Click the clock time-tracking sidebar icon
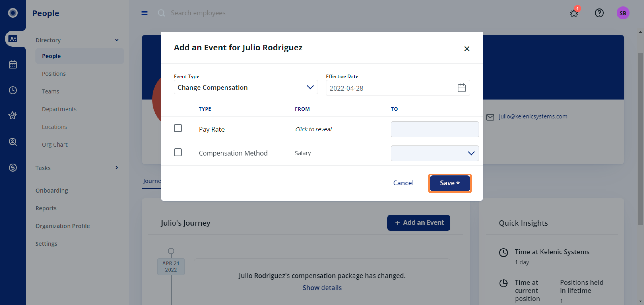The width and height of the screenshot is (644, 305). click(13, 90)
